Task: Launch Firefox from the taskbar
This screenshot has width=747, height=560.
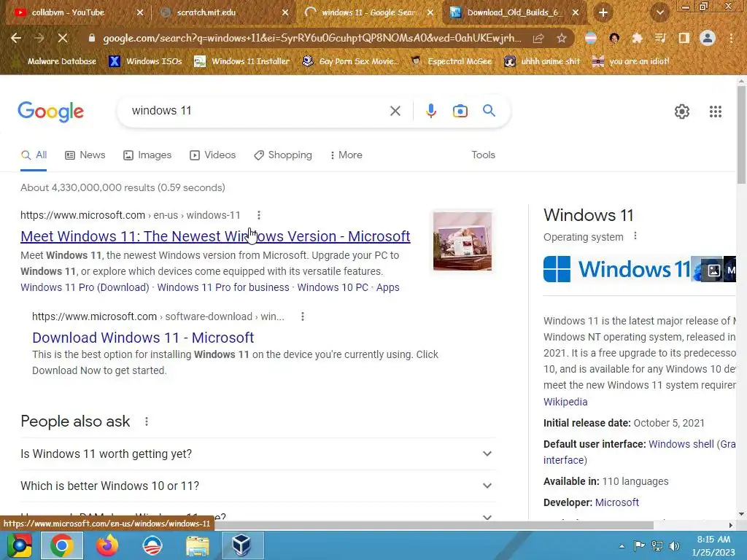Action: (107, 545)
